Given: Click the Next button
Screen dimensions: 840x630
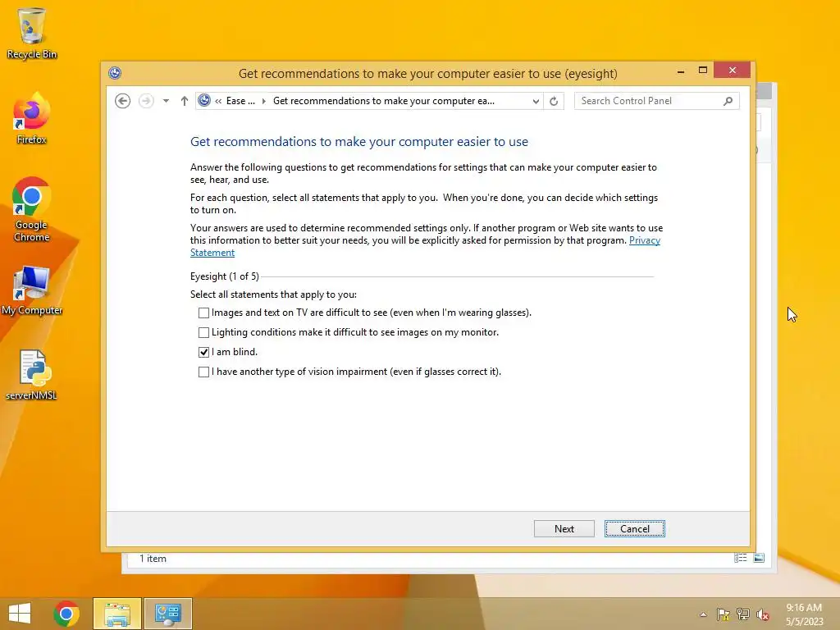Looking at the screenshot, I should pyautogui.click(x=564, y=529).
